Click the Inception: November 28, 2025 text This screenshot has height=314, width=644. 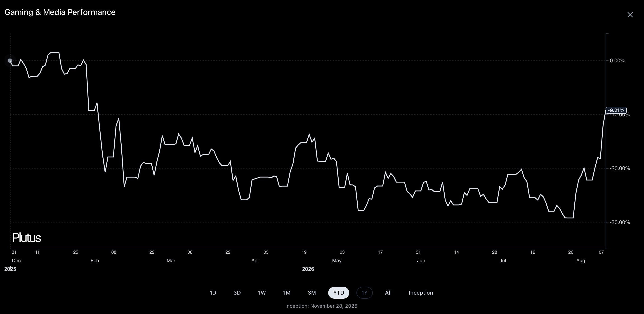pos(321,306)
